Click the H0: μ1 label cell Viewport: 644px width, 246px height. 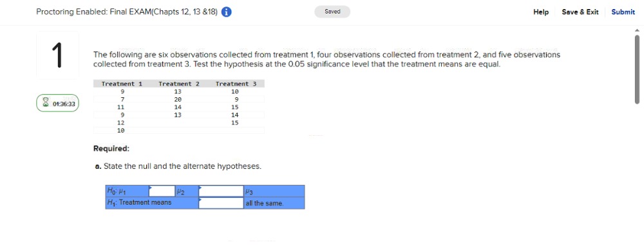[127, 191]
